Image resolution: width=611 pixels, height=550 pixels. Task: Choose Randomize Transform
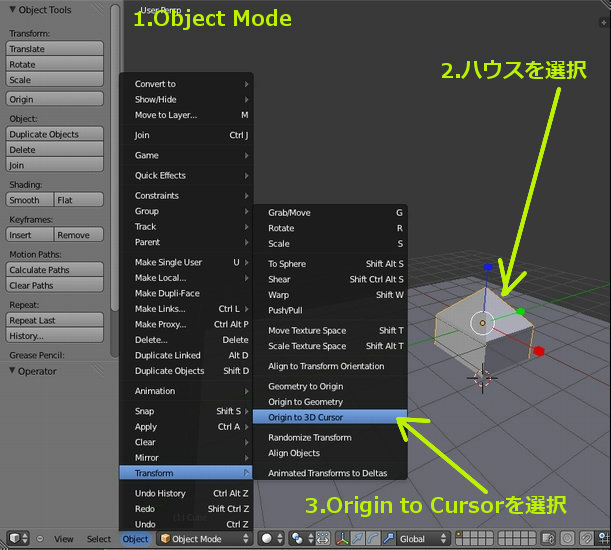[x=330, y=437]
